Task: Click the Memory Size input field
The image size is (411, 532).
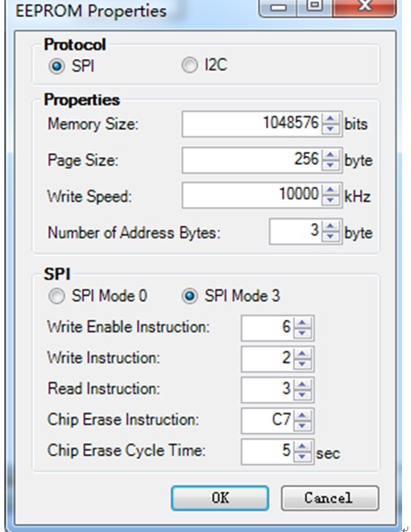Action: [x=252, y=124]
